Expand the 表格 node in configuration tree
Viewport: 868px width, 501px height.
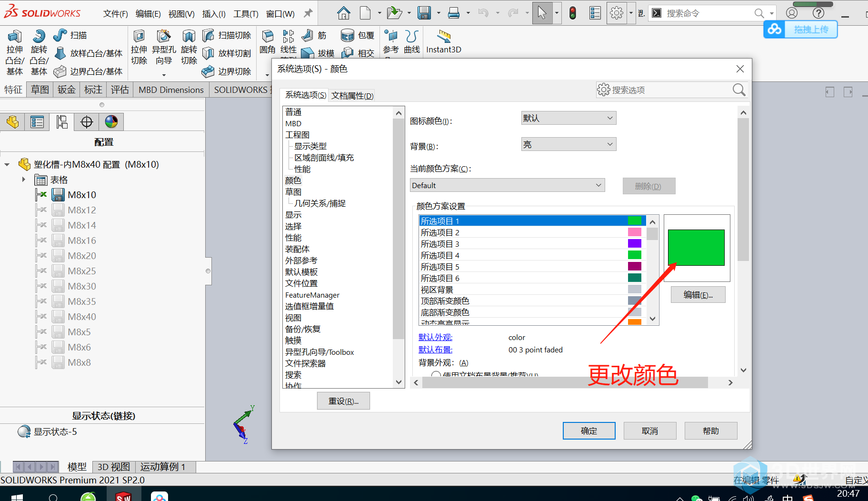tap(23, 180)
